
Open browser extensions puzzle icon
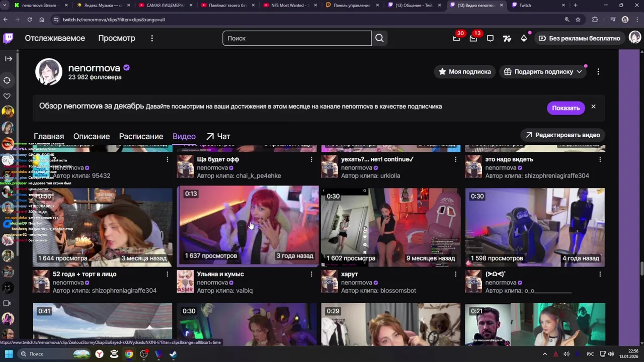(595, 20)
